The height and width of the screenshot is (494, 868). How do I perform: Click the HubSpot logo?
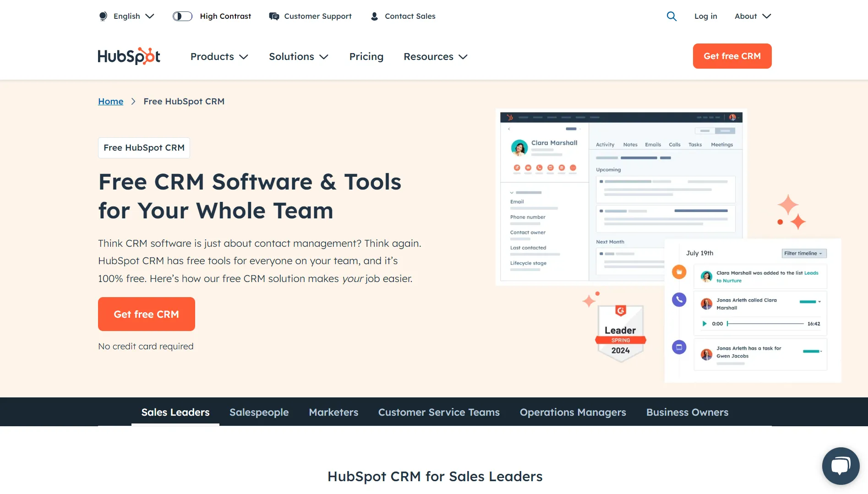pyautogui.click(x=129, y=56)
